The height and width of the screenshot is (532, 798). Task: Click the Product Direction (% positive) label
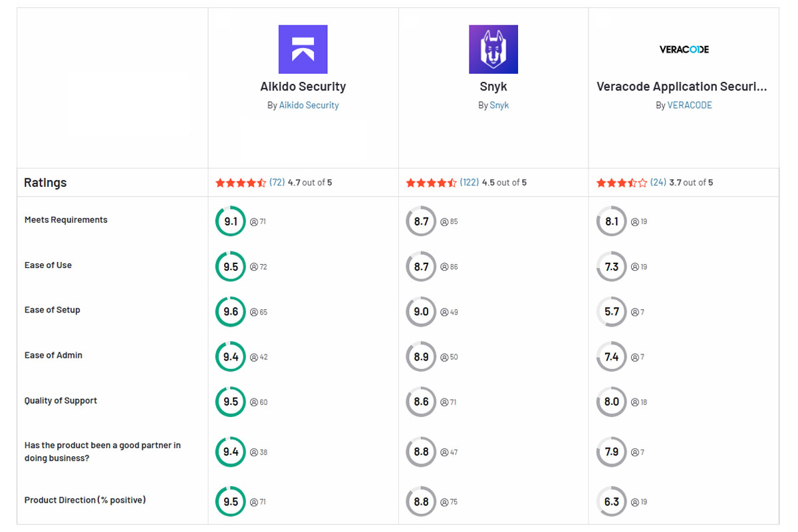[85, 500]
